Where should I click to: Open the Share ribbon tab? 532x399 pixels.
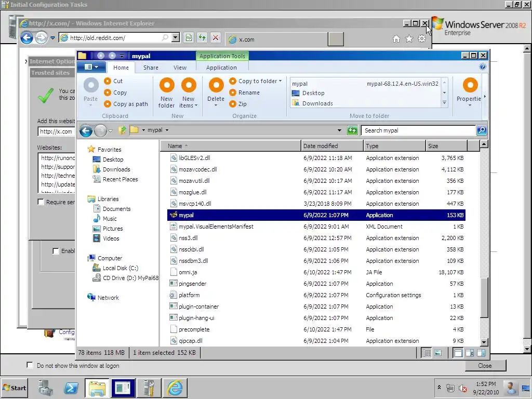coord(151,68)
